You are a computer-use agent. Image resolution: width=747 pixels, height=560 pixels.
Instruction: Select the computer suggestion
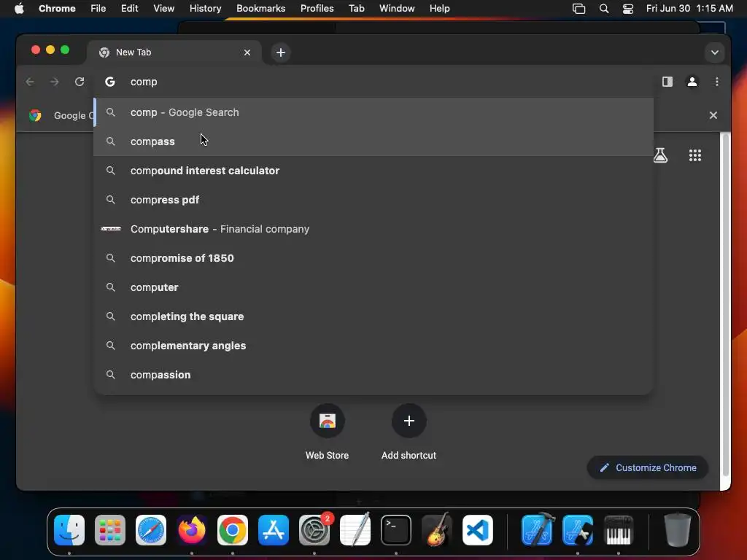373,287
